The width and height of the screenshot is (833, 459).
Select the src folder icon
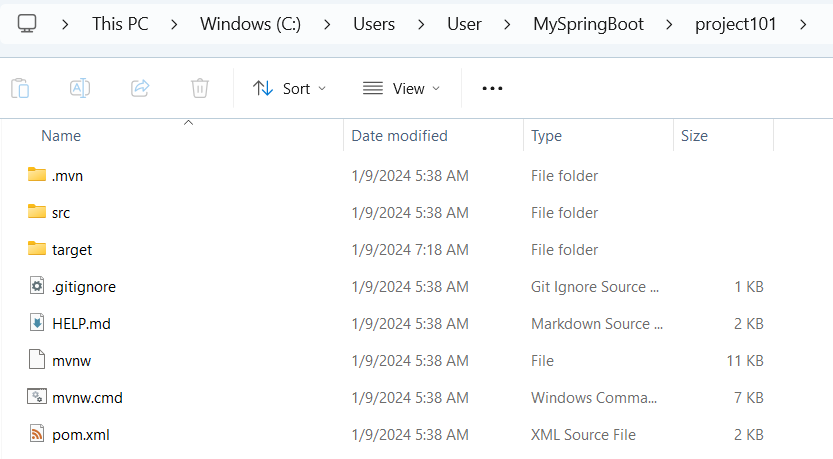tap(37, 212)
